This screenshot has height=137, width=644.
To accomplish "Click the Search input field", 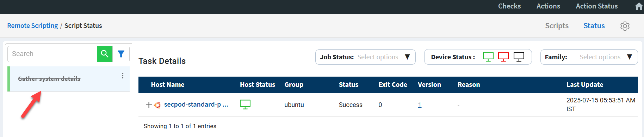I will pos(52,54).
